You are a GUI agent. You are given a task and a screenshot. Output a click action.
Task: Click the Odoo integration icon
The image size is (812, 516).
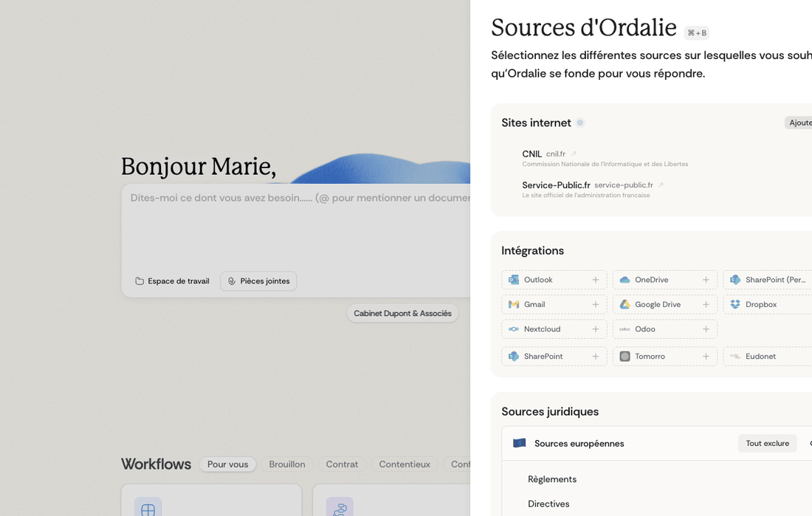click(x=624, y=329)
